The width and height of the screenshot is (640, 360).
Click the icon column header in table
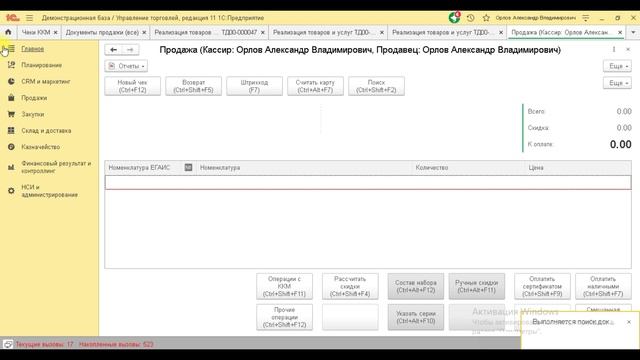point(188,167)
